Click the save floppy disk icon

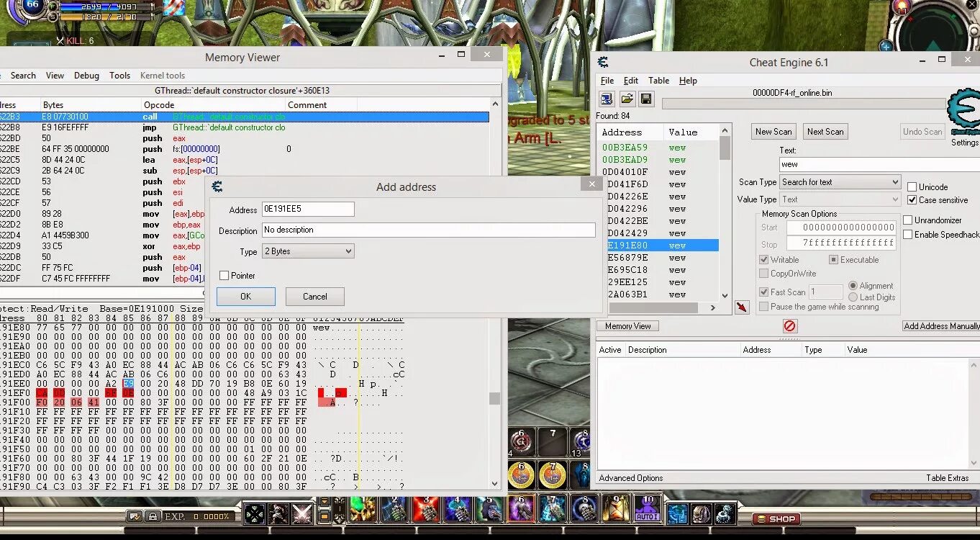pos(646,99)
